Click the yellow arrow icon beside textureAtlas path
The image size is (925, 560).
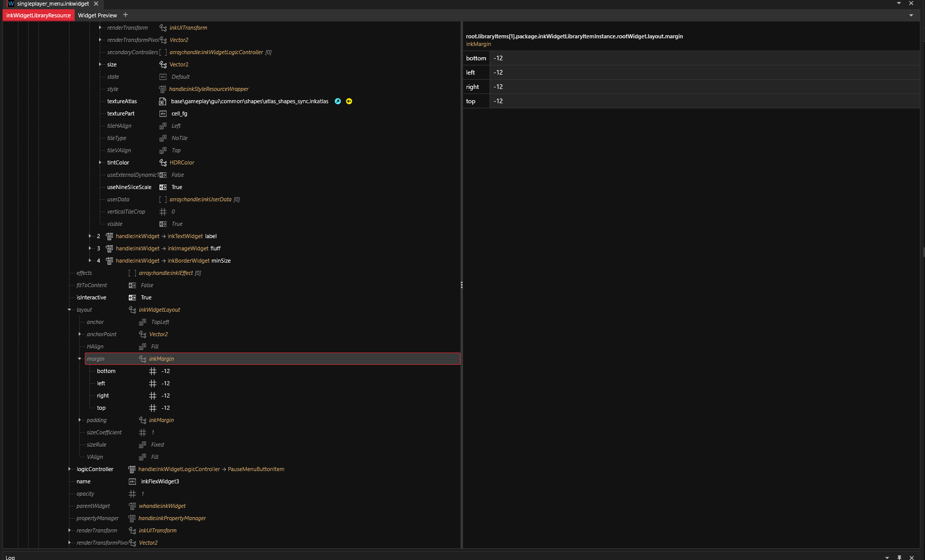point(349,101)
